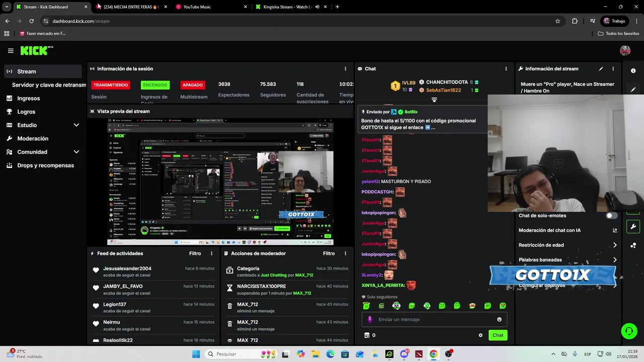Image resolution: width=644 pixels, height=362 pixels.
Task: Open the user profile avatar menu
Action: pyautogui.click(x=625, y=50)
